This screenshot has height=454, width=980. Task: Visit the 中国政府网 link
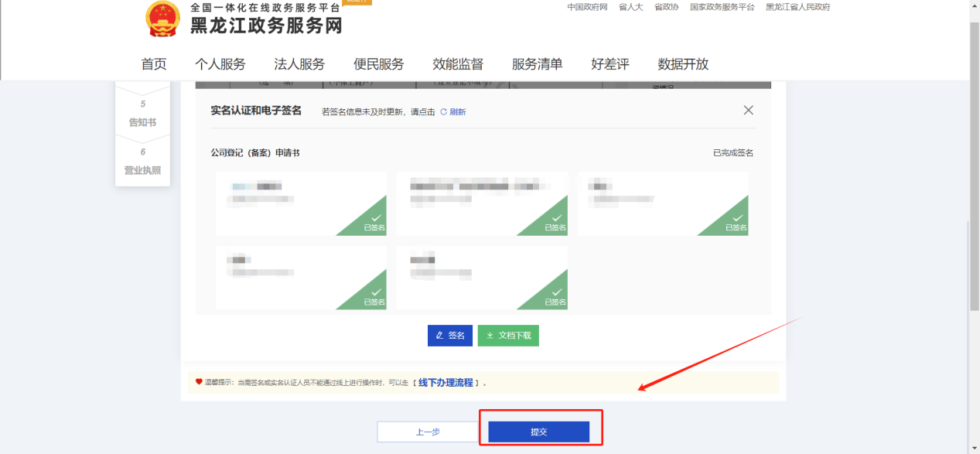587,7
